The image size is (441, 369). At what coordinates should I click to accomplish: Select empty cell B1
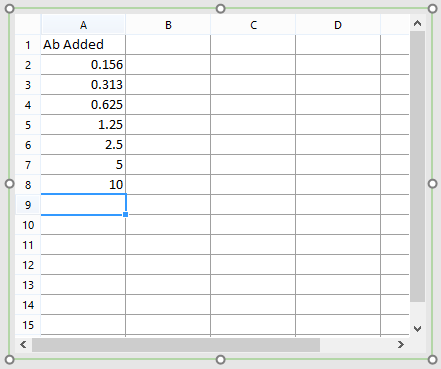[168, 45]
